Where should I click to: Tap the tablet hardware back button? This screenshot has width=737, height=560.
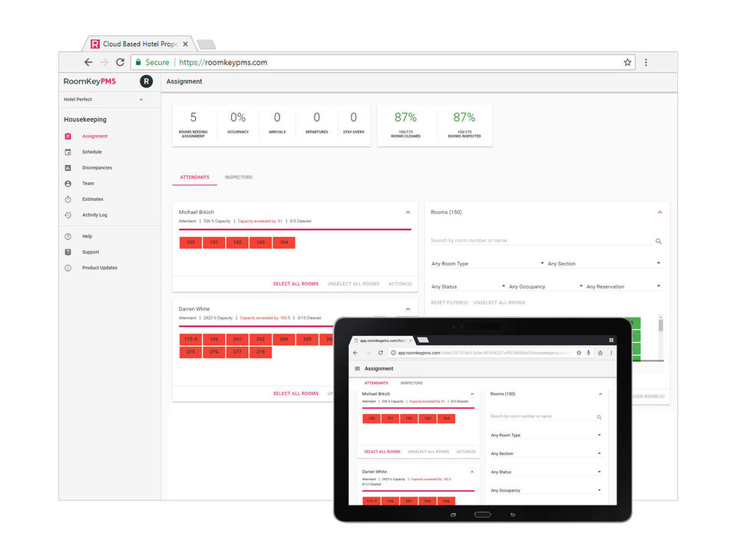tap(512, 515)
